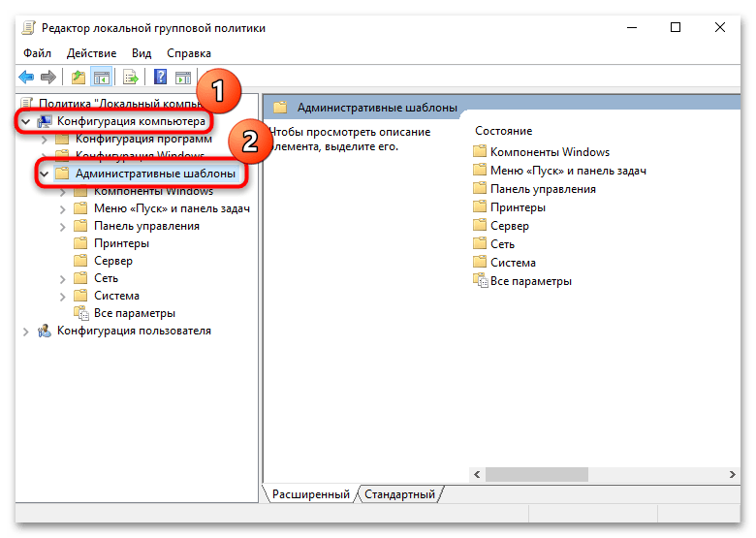Click user icon beside Конфигурация пользователя
Screen dimensions: 756x538
point(45,331)
